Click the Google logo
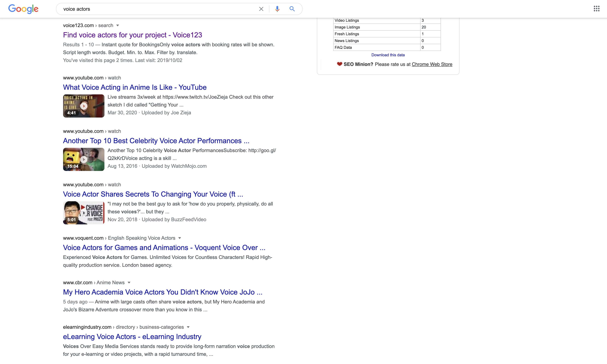The image size is (607, 364). click(x=23, y=9)
